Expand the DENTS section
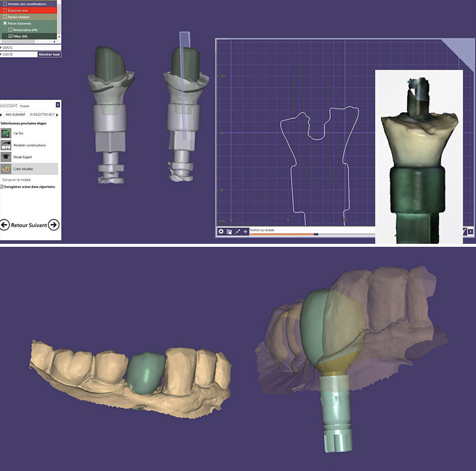The image size is (476, 471). (8, 46)
